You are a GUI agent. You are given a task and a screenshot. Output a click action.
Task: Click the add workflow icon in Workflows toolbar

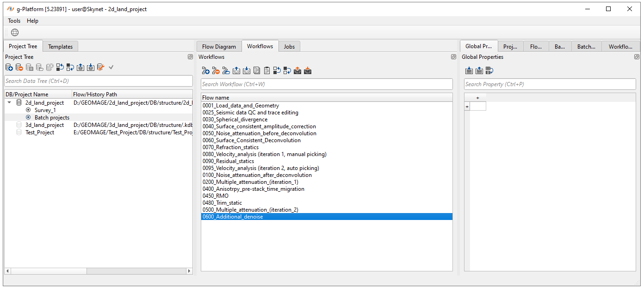coord(205,71)
